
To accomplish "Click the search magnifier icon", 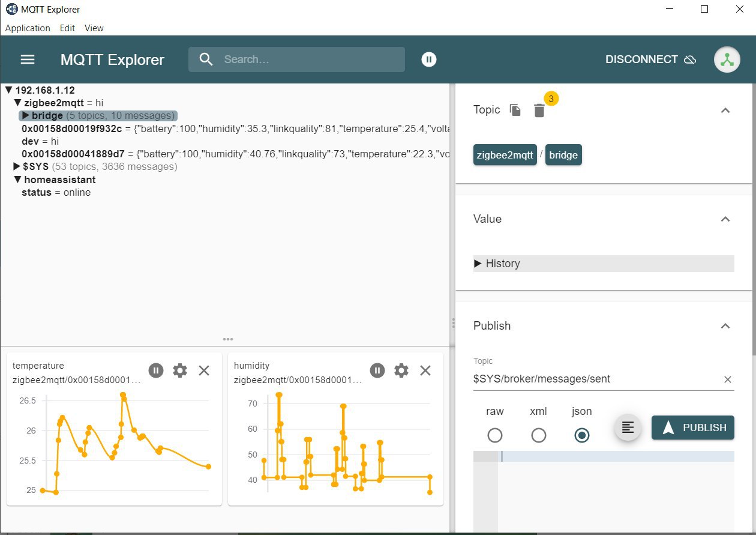I will (206, 59).
